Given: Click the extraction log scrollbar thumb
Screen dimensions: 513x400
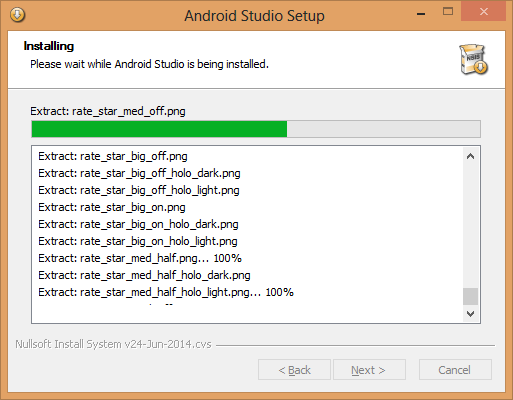Looking at the screenshot, I should (x=470, y=296).
